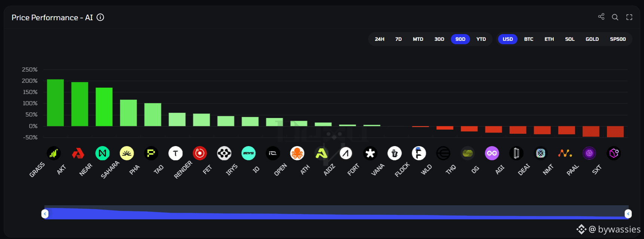Select the WLD token logo
Viewport: 644px width, 239px height.
443,153
